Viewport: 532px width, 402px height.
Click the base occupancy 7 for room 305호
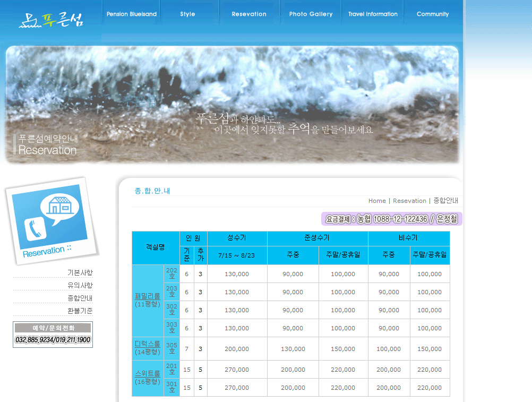[186, 349]
